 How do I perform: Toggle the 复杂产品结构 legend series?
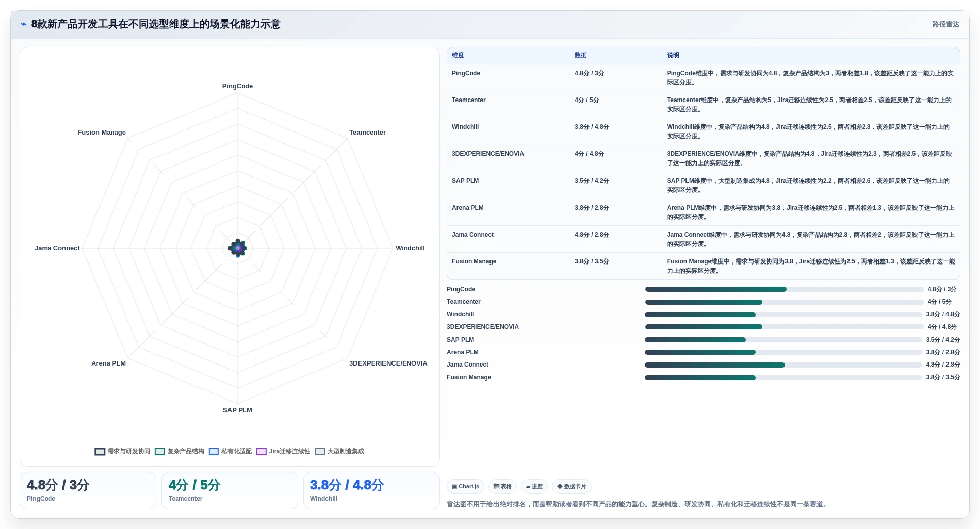pyautogui.click(x=179, y=451)
